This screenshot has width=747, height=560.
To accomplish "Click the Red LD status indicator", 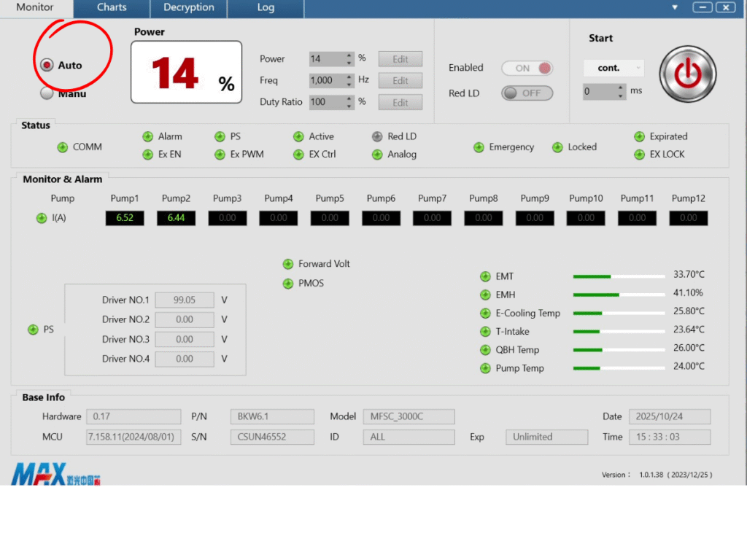I will (x=377, y=136).
